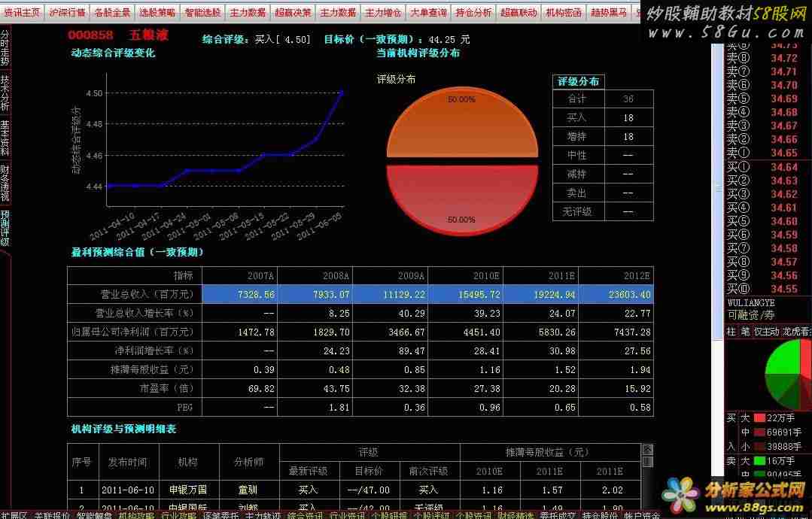Select the 选股策略 tab
This screenshot has height=519, width=812.
(157, 13)
